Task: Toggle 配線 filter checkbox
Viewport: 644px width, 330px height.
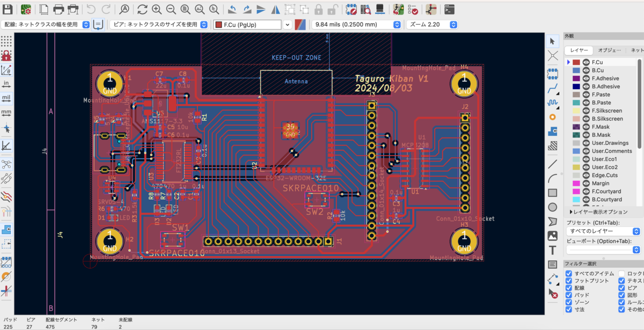Action: pos(569,288)
